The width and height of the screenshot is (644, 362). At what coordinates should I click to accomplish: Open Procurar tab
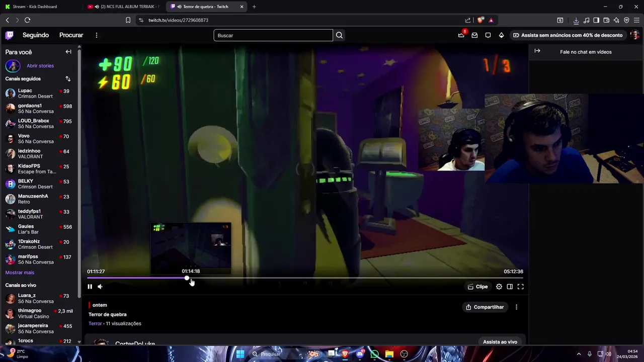[x=71, y=35]
